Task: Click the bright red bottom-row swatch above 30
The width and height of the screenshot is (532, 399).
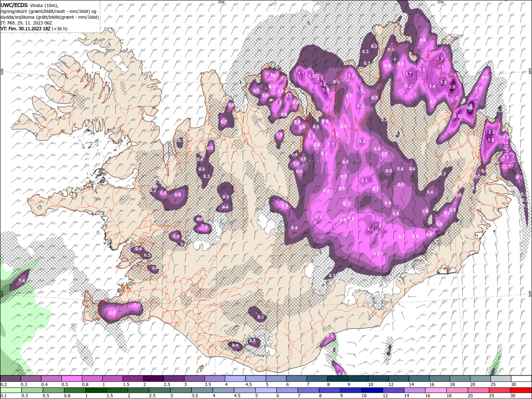Action: pyautogui.click(x=521, y=390)
